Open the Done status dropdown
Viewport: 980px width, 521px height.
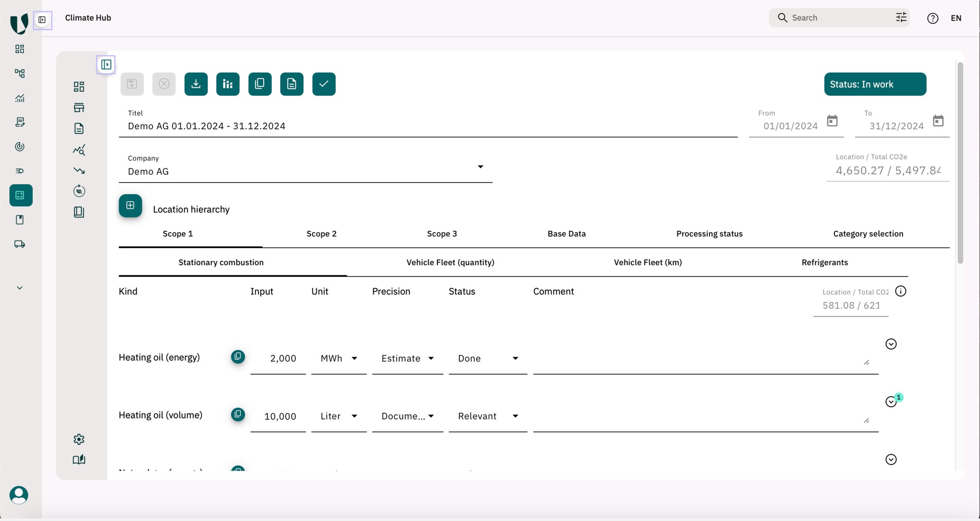(488, 359)
